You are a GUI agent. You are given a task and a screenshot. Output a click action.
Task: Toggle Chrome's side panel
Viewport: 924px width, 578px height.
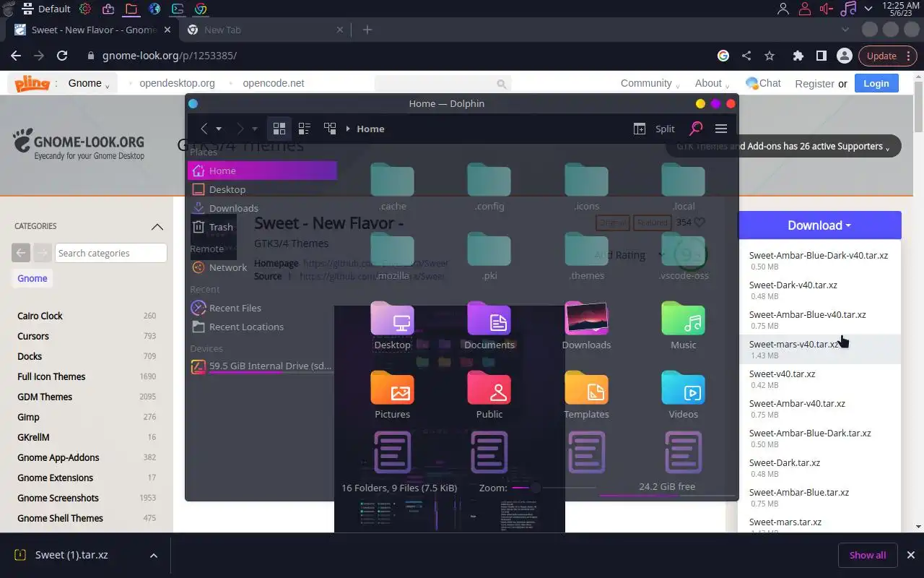click(821, 56)
